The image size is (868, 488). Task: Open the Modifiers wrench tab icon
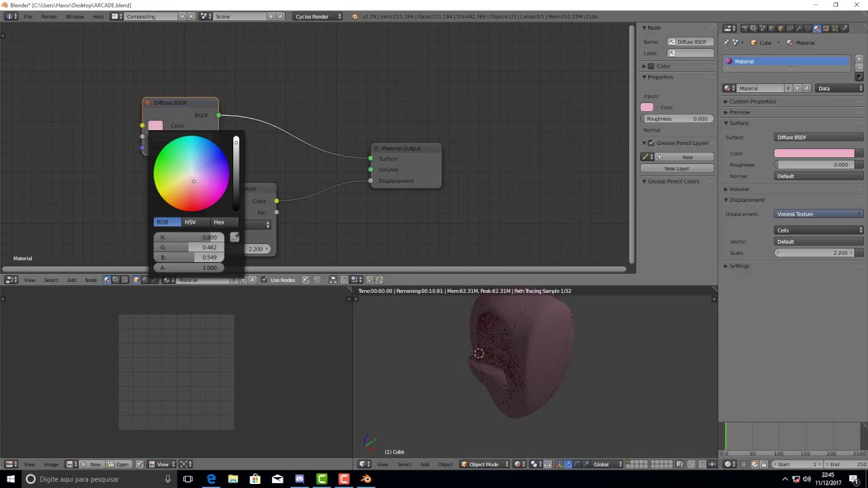(x=799, y=28)
